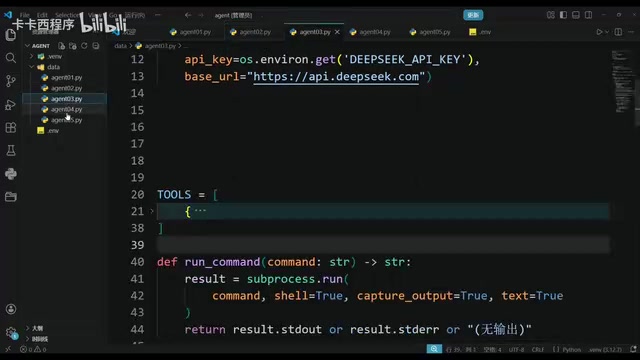This screenshot has height=360, width=640.
Task: Click the agent03.py breadcrumb segment
Action: point(160,46)
